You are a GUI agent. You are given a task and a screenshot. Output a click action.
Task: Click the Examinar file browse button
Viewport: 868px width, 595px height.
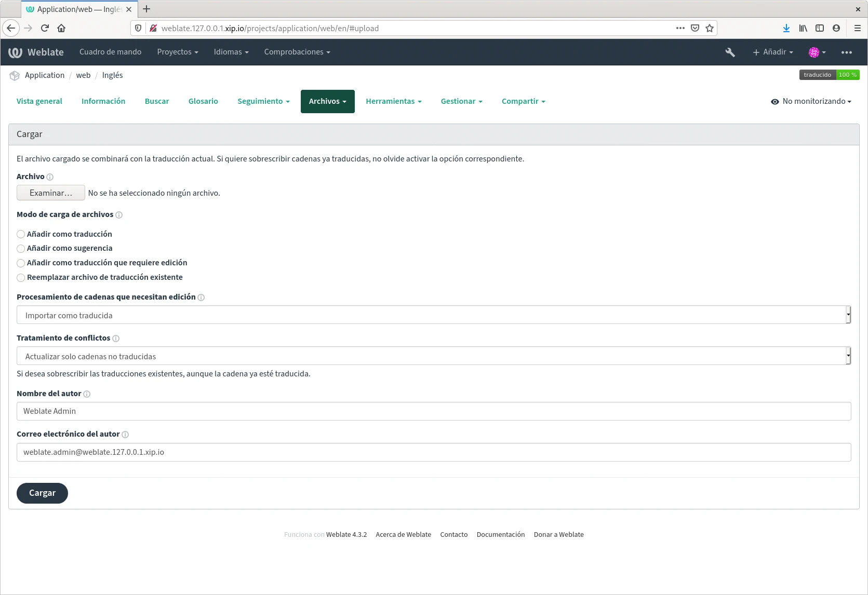pyautogui.click(x=51, y=193)
